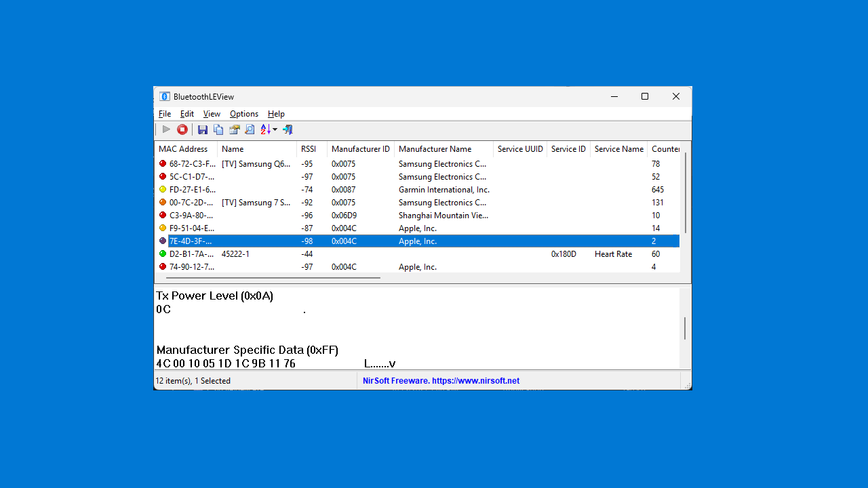Select the row with MAC 5C-C1-D7
The image size is (868, 488).
point(417,177)
